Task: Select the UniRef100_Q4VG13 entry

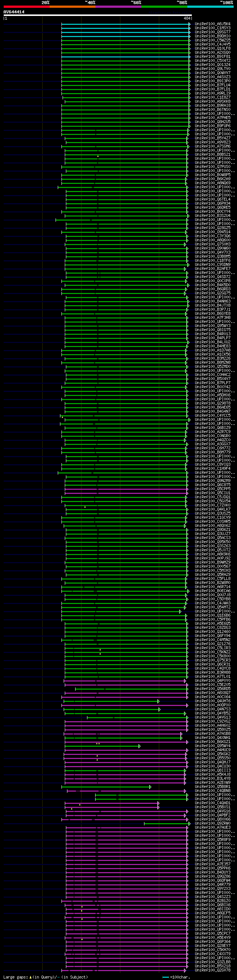Action: [x=213, y=717]
